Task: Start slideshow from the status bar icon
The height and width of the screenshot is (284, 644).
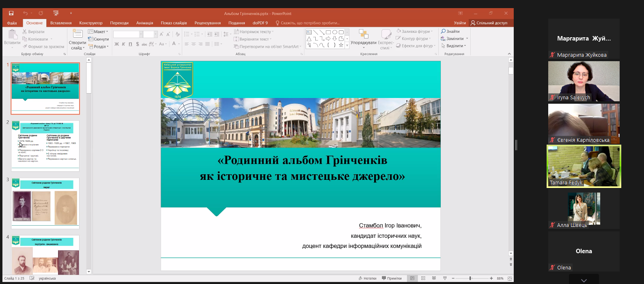Action: [x=445, y=278]
